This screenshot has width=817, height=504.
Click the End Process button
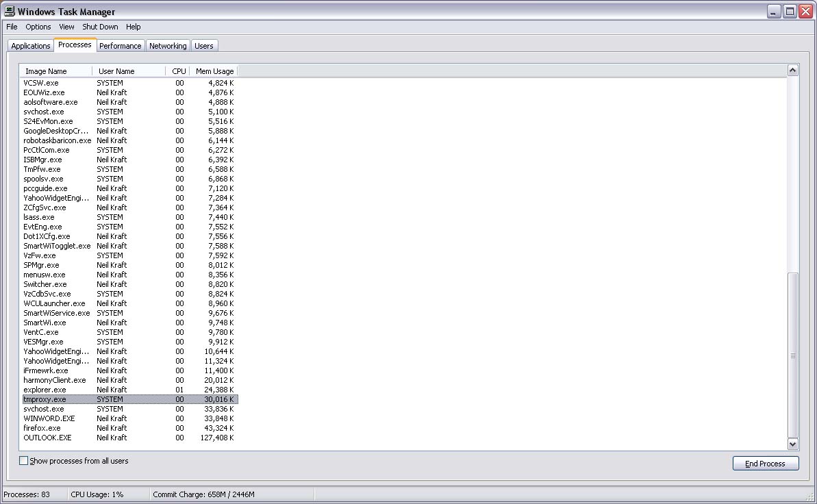[766, 464]
